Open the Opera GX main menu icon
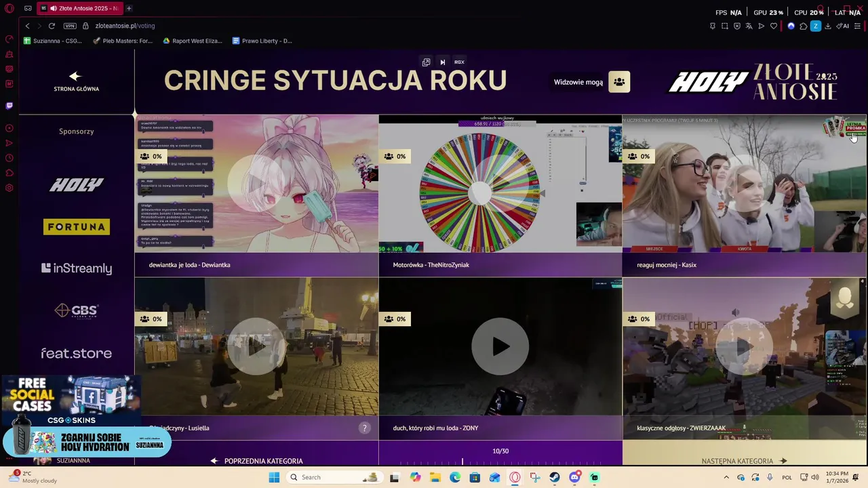This screenshot has height=488, width=868. pyautogui.click(x=9, y=8)
